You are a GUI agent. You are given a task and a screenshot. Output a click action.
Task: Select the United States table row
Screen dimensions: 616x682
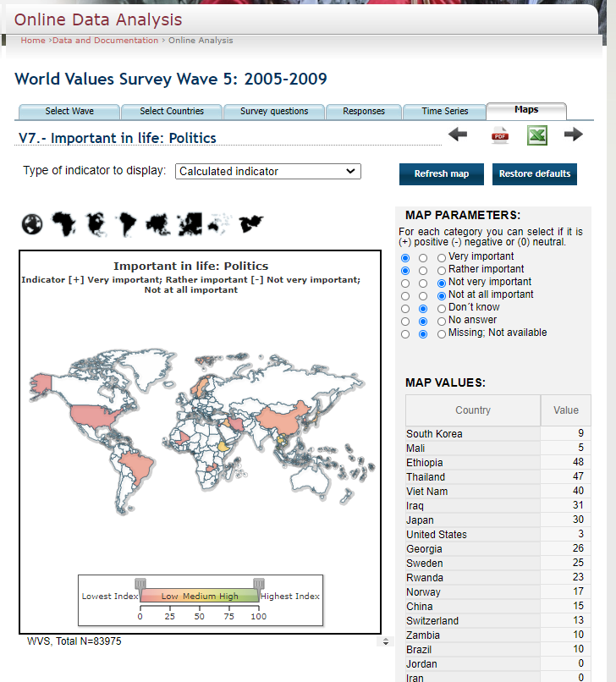coord(498,534)
